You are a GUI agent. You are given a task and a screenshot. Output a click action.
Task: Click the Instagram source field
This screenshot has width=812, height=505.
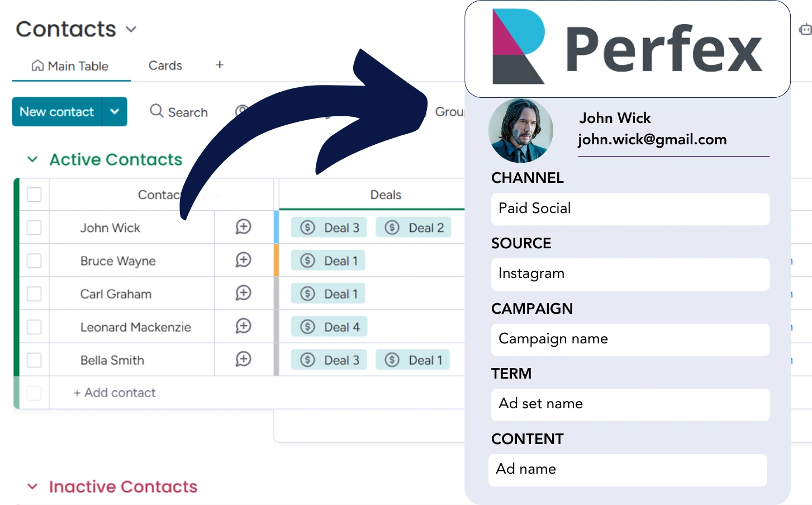tap(630, 274)
